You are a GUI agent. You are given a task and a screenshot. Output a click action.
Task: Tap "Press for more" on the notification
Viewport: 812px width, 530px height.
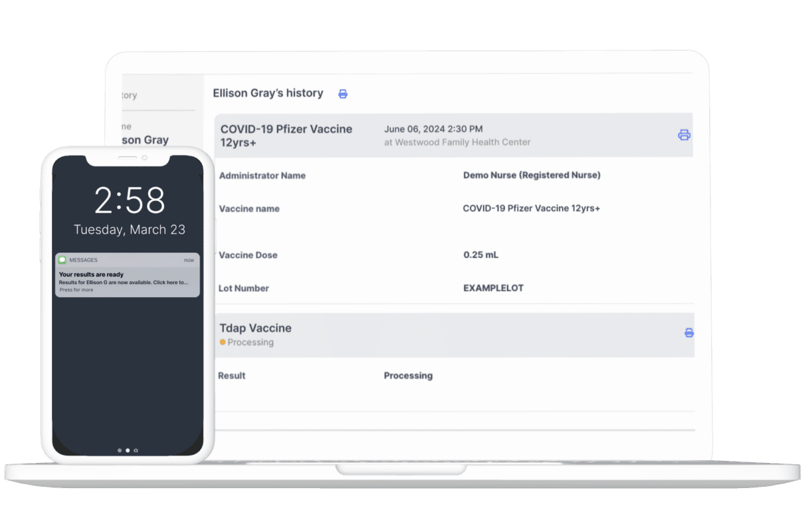pyautogui.click(x=76, y=290)
